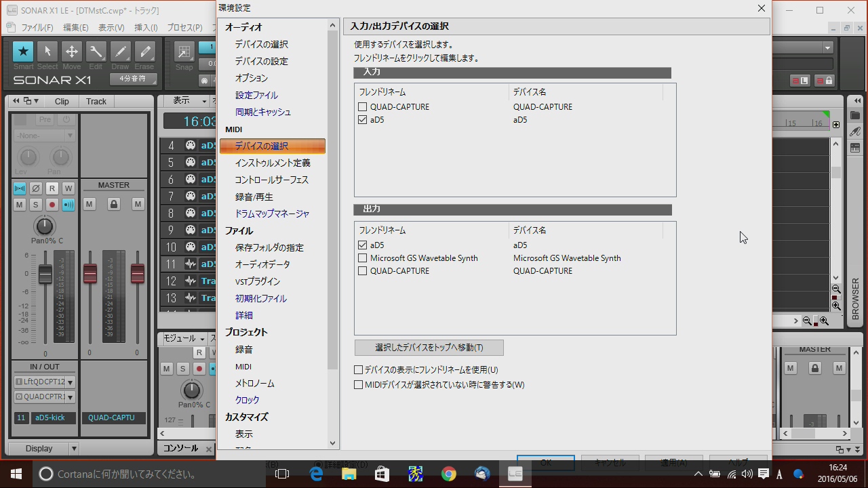Open VSTプラグイン settings page
This screenshot has height=488, width=868.
(258, 281)
